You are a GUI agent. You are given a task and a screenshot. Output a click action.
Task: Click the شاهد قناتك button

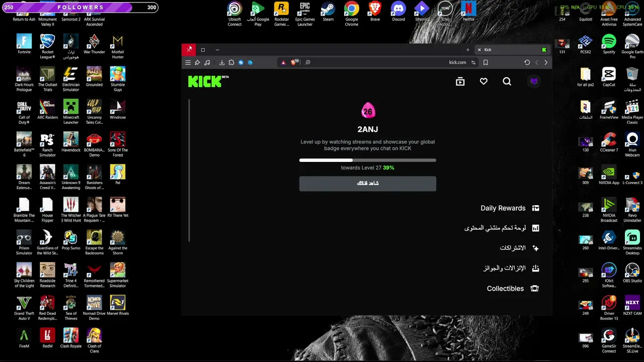[368, 183]
